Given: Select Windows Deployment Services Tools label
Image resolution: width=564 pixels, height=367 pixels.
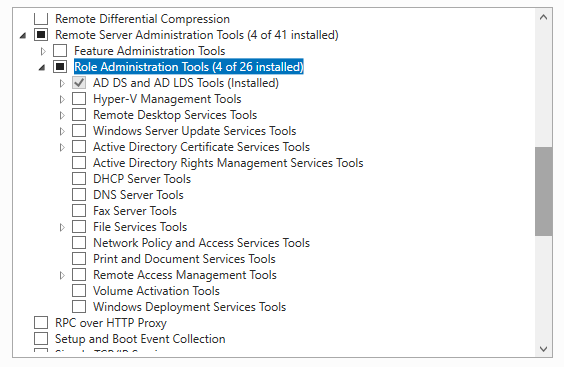Looking at the screenshot, I should tap(190, 307).
